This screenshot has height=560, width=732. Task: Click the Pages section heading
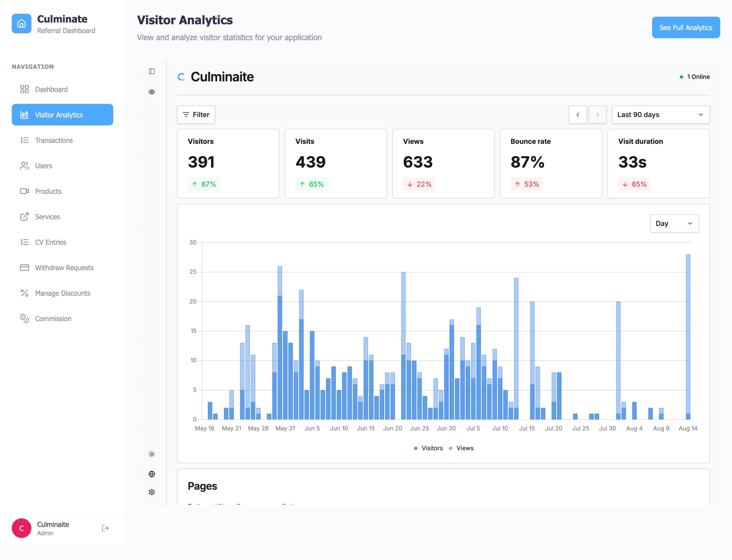click(x=203, y=486)
